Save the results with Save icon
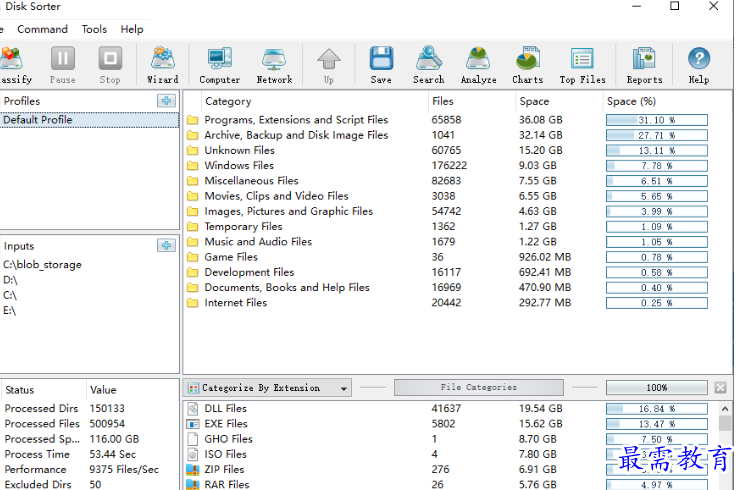This screenshot has height=490, width=740. 381,65
